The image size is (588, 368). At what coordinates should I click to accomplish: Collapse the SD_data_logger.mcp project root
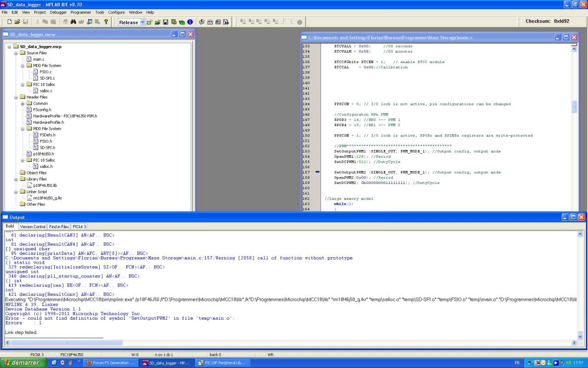coord(10,46)
